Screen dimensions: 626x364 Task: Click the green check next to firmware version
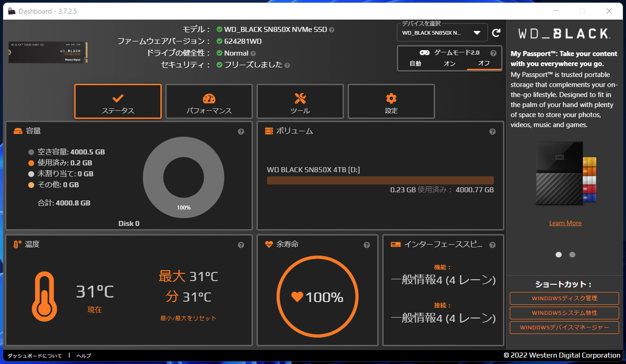[220, 41]
